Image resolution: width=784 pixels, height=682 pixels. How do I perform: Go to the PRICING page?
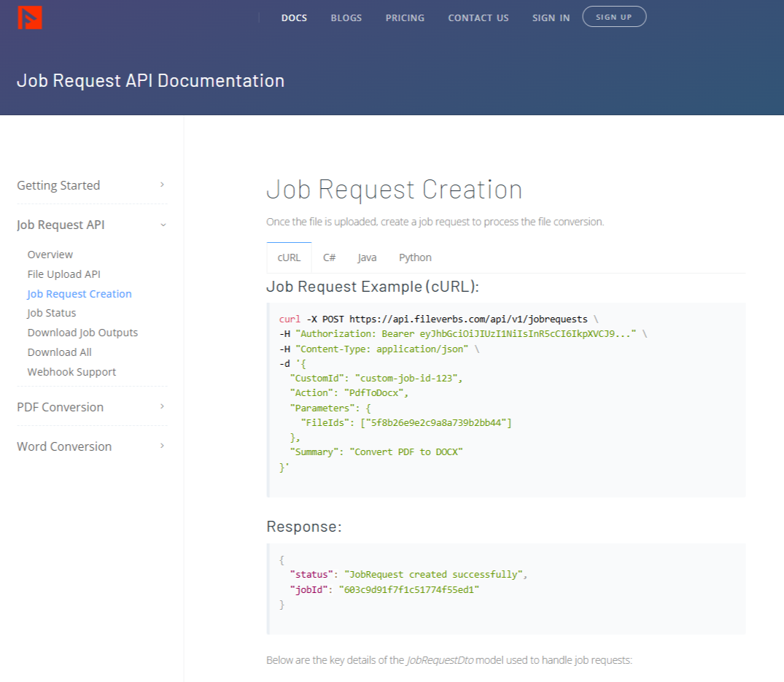(405, 18)
